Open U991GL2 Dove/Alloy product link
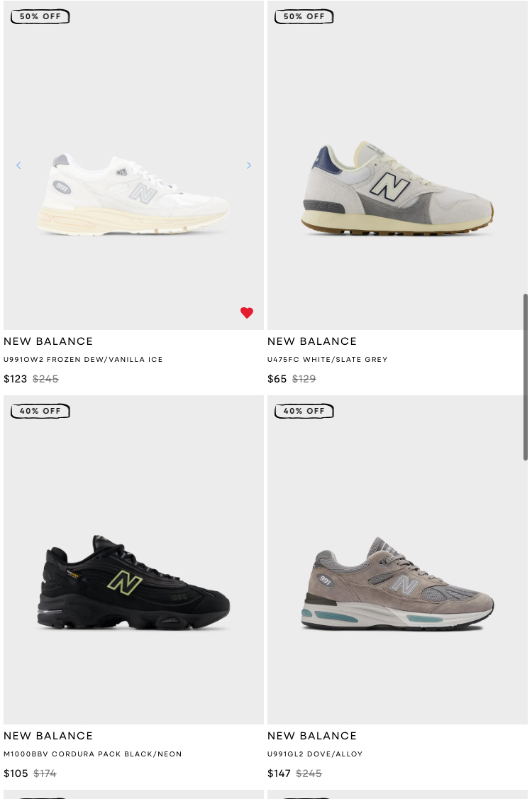 coord(315,754)
